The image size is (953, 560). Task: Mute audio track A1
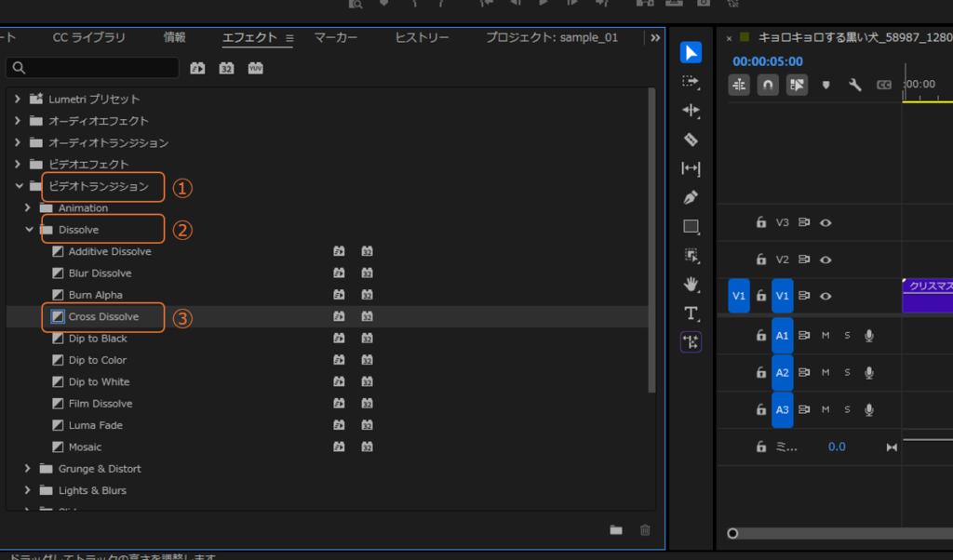tap(825, 336)
